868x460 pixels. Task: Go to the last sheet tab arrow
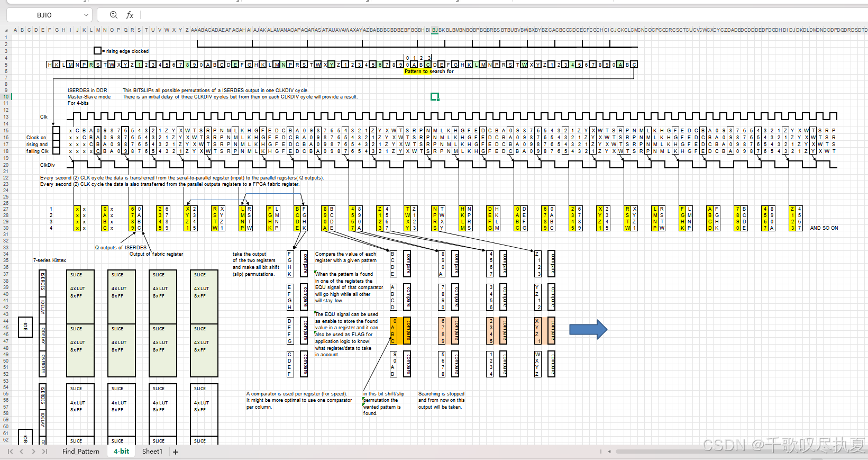(x=45, y=452)
